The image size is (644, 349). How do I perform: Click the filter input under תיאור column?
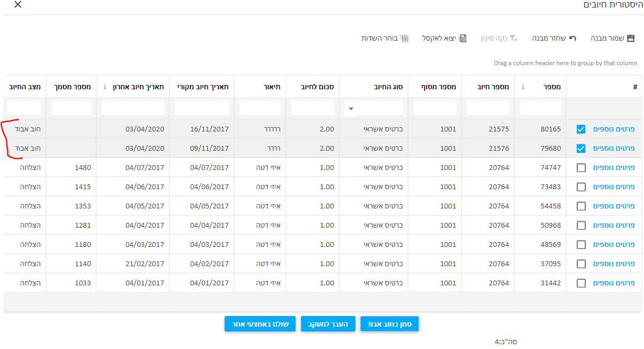[260, 108]
